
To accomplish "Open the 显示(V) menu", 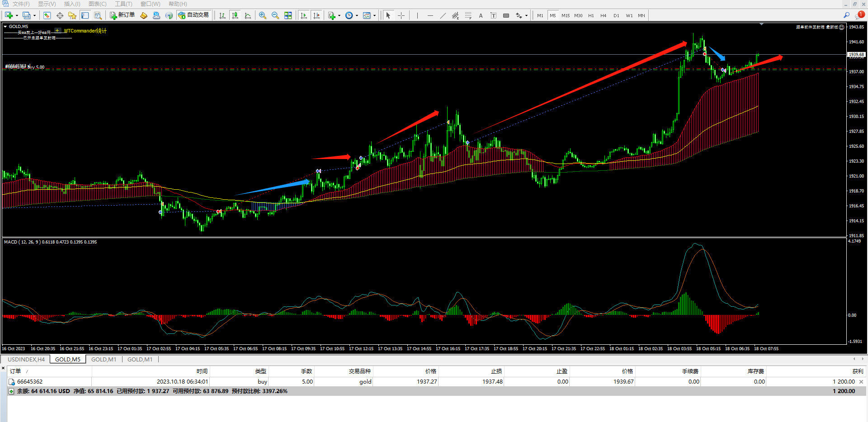I will (47, 4).
